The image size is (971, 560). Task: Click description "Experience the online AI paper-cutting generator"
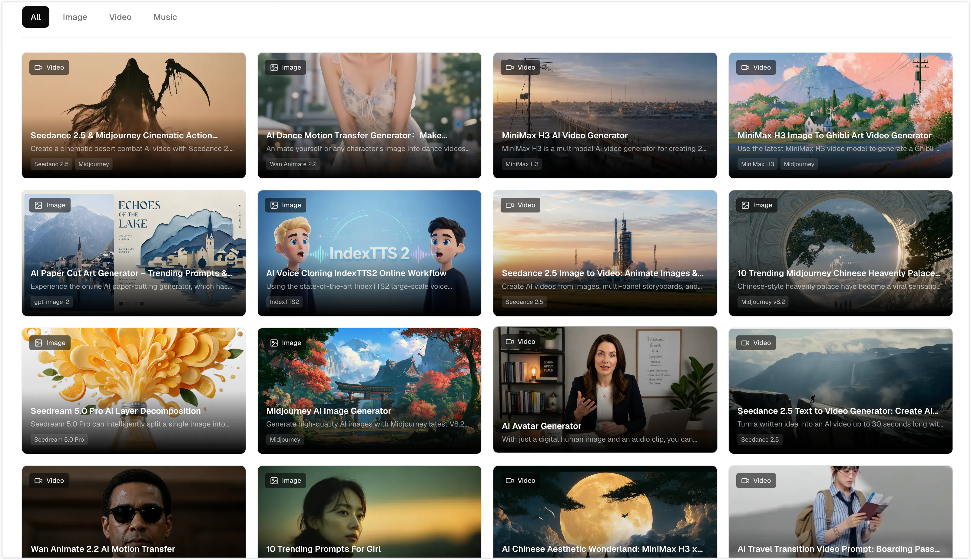(131, 286)
